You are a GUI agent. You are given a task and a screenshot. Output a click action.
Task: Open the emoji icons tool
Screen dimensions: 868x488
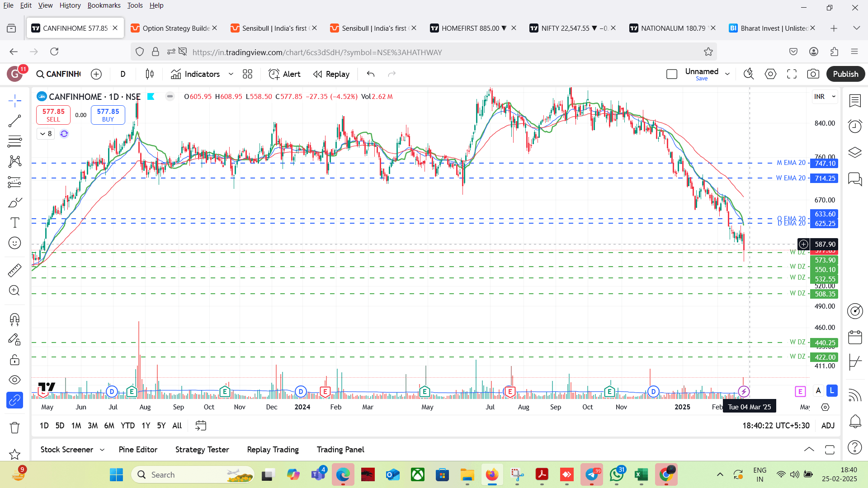click(x=14, y=243)
